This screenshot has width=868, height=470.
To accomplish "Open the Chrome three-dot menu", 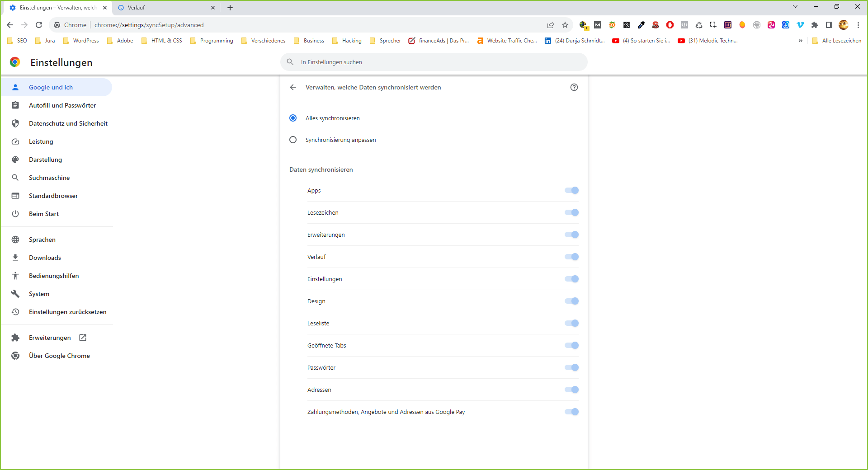I will [x=858, y=25].
